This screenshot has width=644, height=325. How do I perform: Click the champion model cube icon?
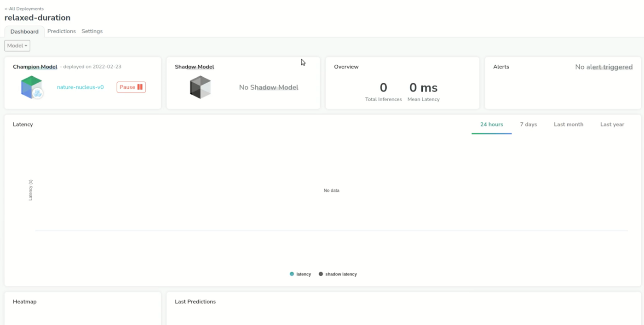click(x=32, y=87)
